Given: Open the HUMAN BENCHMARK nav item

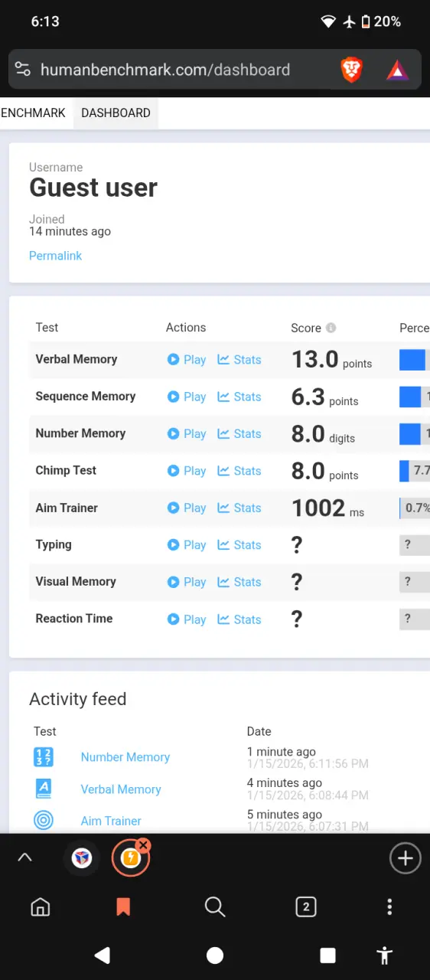Looking at the screenshot, I should pyautogui.click(x=33, y=113).
